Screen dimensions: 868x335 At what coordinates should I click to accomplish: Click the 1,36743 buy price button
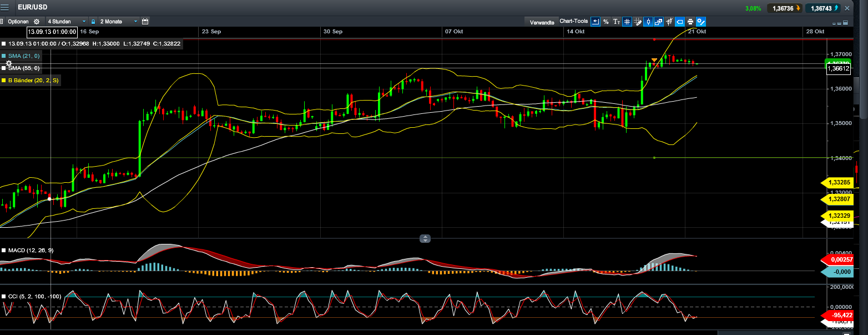(824, 8)
